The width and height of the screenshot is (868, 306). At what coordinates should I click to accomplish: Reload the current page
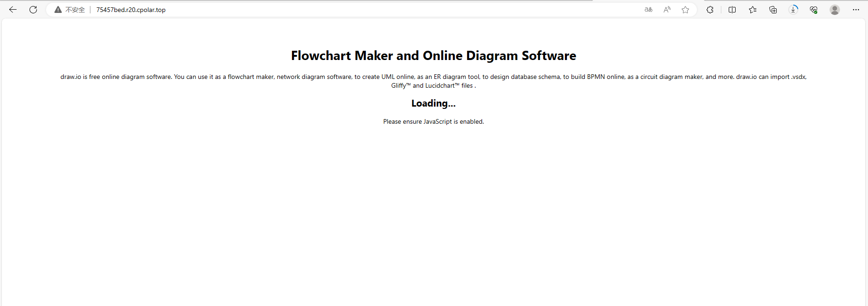pos(33,10)
